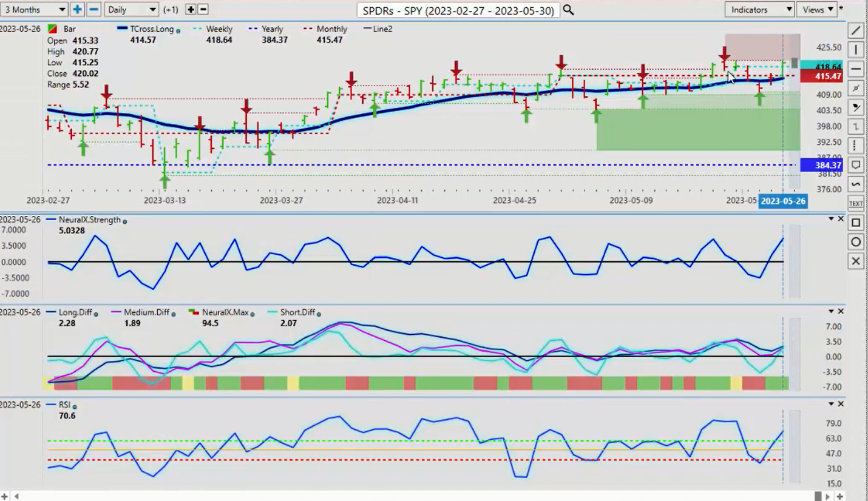Expand RSI pane options arrow
The height and width of the screenshot is (501, 868).
click(x=831, y=403)
